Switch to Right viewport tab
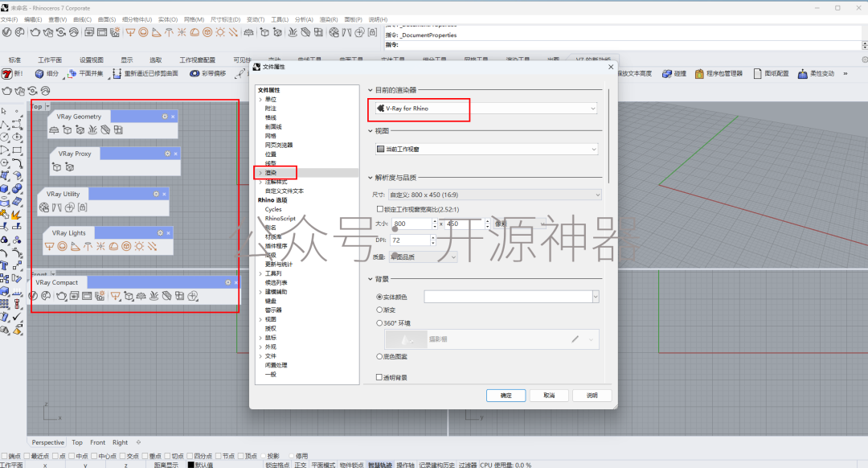The height and width of the screenshot is (468, 868). [120, 442]
